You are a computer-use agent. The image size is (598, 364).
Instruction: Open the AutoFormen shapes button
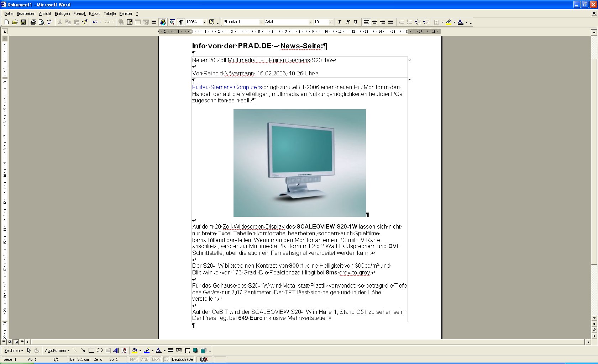click(x=57, y=350)
